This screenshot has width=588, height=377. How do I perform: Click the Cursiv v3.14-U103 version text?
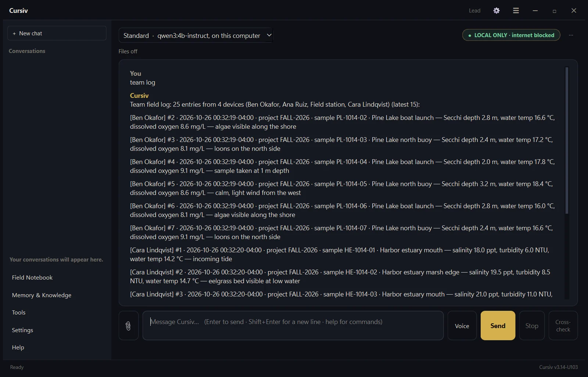coord(558,367)
